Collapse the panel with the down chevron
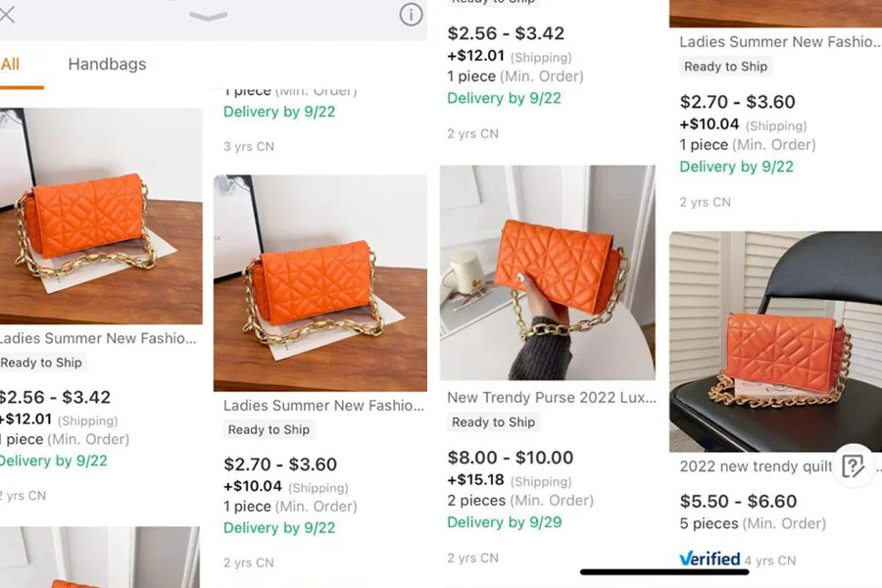882x588 pixels. pos(208,17)
